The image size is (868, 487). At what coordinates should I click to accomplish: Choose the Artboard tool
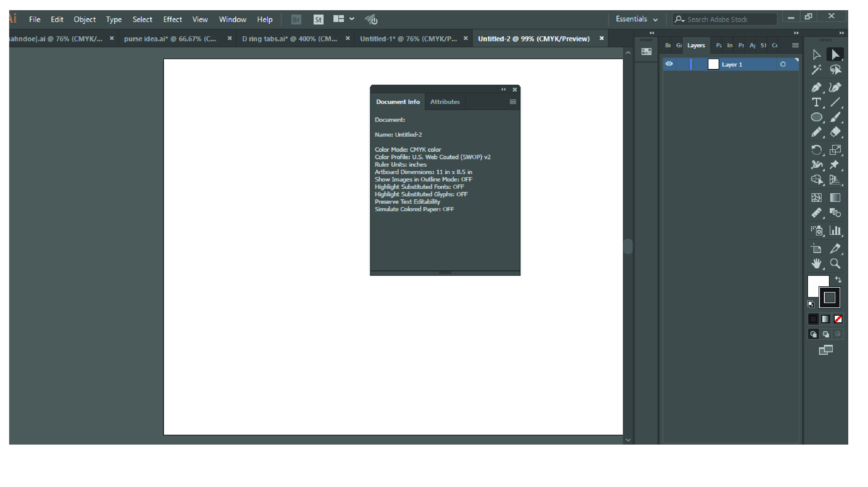click(x=817, y=249)
